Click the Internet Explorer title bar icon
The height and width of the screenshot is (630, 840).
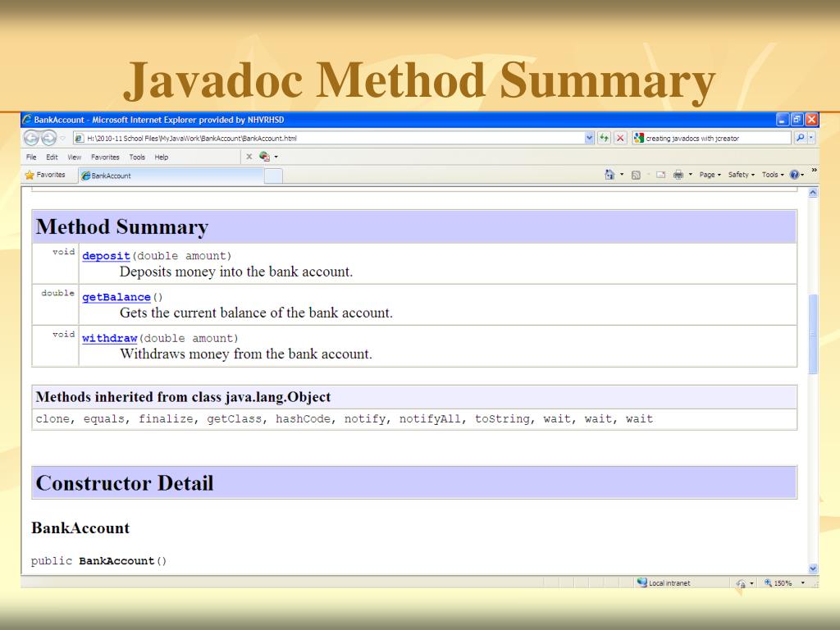(28, 120)
